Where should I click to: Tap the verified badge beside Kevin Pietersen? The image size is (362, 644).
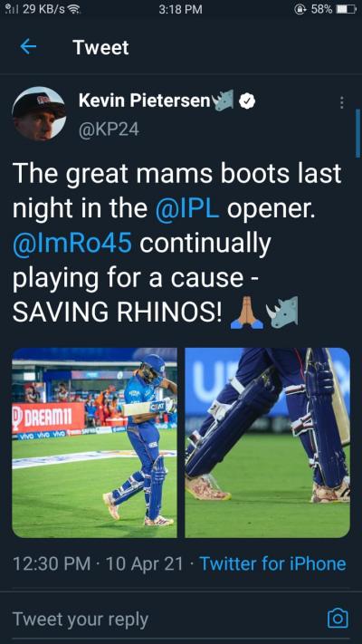tap(247, 101)
